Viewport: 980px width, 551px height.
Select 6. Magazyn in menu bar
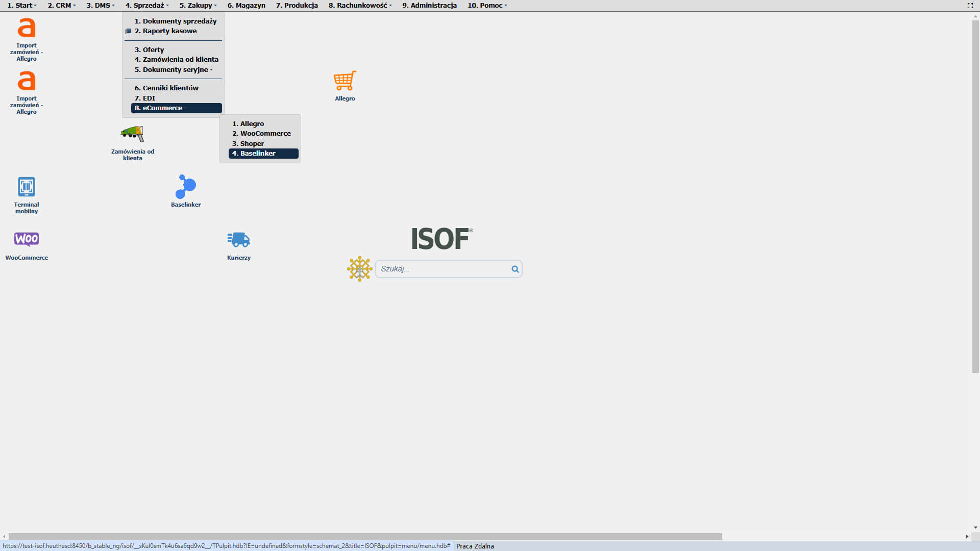(247, 6)
